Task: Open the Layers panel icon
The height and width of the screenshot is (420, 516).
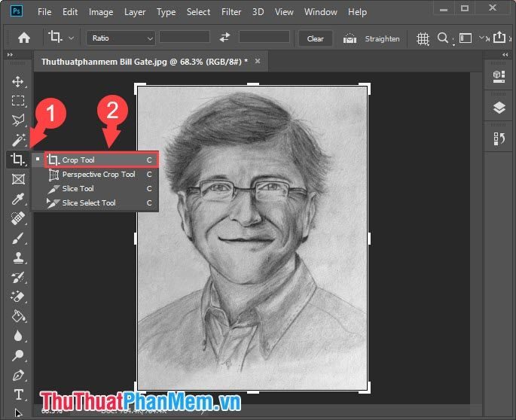Action: pyautogui.click(x=499, y=108)
